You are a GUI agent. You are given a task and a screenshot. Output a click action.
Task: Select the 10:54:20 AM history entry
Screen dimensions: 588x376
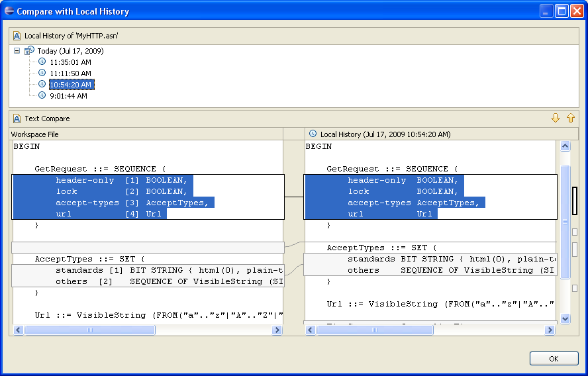[x=72, y=85]
